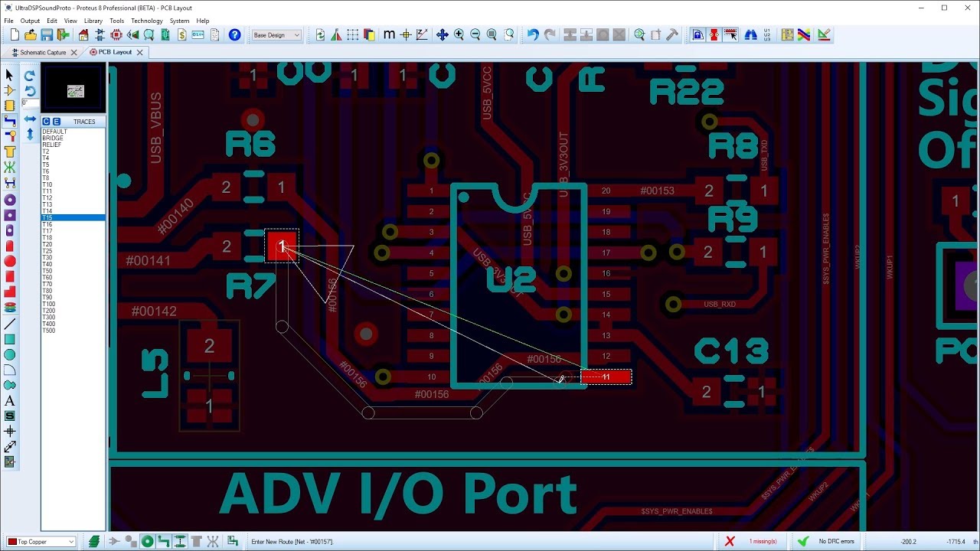Zoom in with the magnifier plus icon

459,35
